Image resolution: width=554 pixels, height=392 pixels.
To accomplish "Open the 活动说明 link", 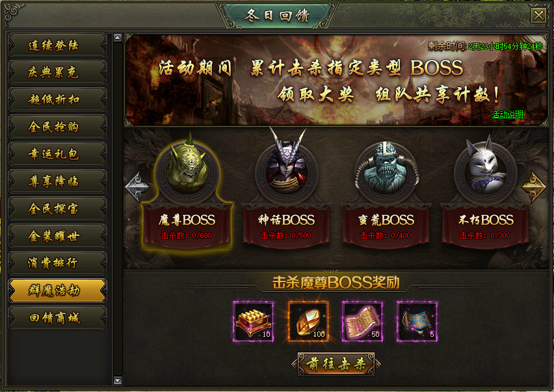I will 507,114.
